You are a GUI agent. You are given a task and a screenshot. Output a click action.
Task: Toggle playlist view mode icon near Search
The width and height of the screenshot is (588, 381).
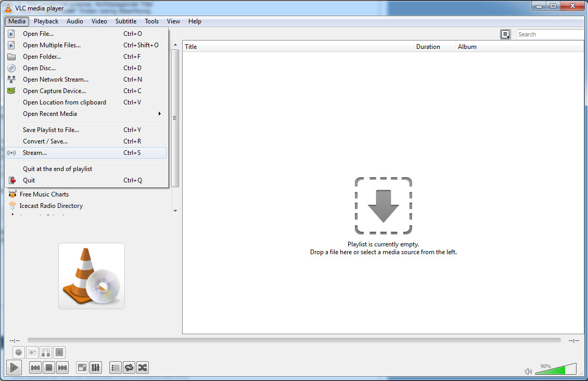pyautogui.click(x=505, y=34)
